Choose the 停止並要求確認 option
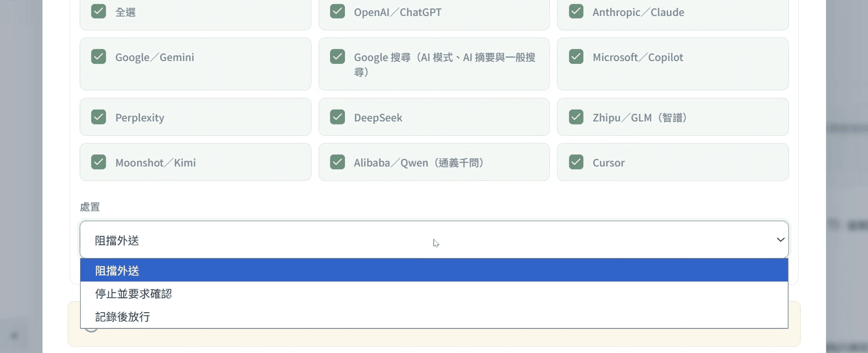Image resolution: width=868 pixels, height=353 pixels. point(434,293)
